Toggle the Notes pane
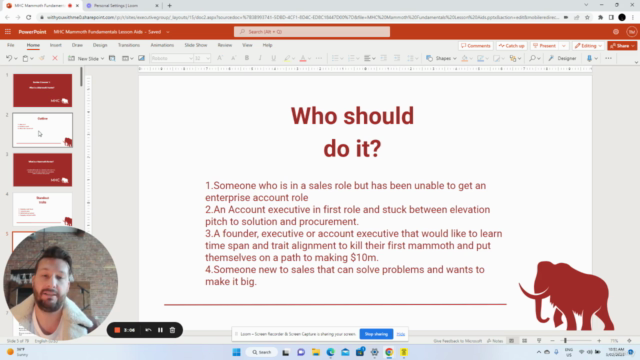Screen dimensions: 640x360 (495, 340)
